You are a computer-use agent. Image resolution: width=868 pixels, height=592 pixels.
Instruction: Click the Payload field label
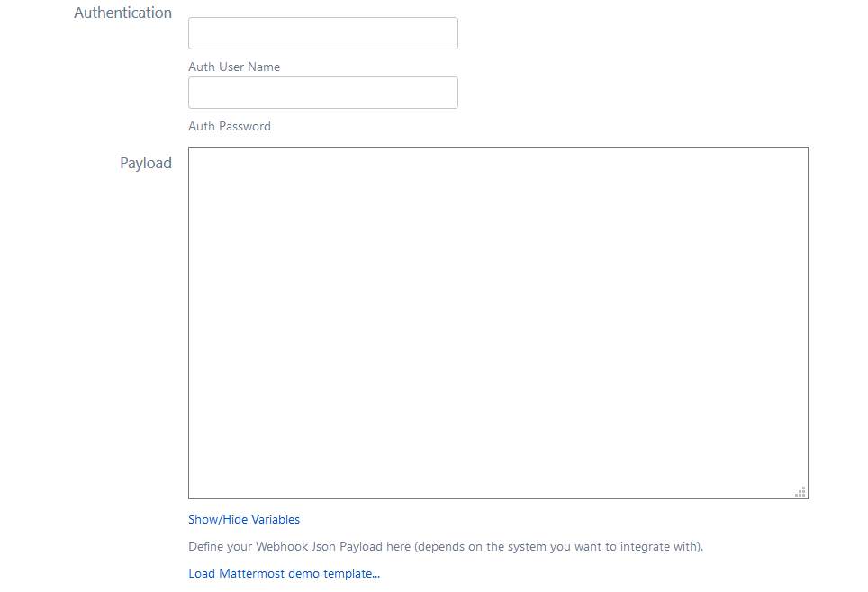click(146, 163)
